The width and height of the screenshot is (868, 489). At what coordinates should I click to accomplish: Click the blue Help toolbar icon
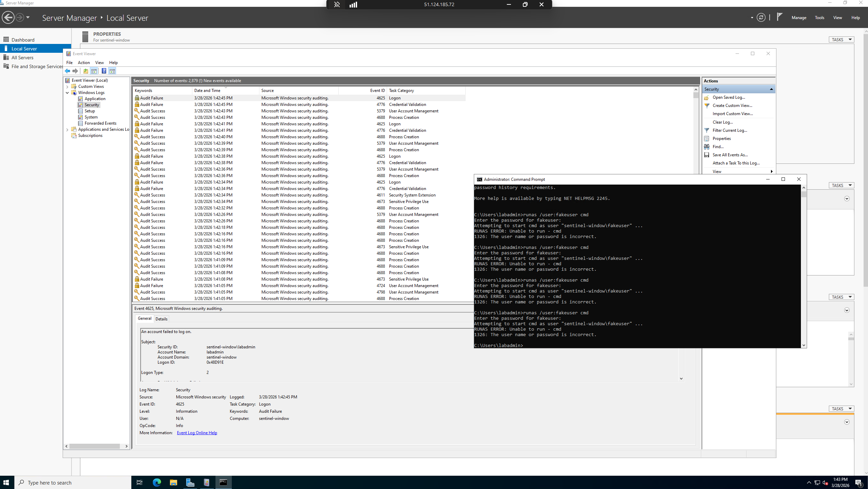(104, 71)
